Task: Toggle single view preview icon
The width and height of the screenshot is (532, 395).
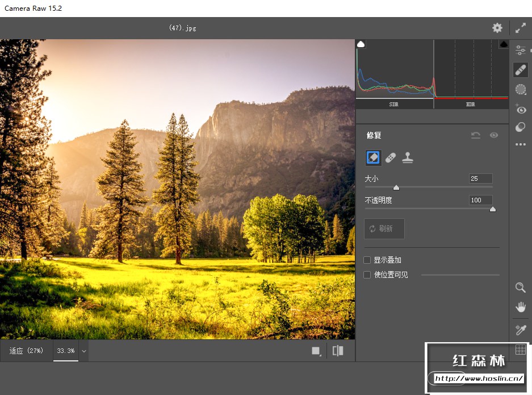Action: click(316, 351)
